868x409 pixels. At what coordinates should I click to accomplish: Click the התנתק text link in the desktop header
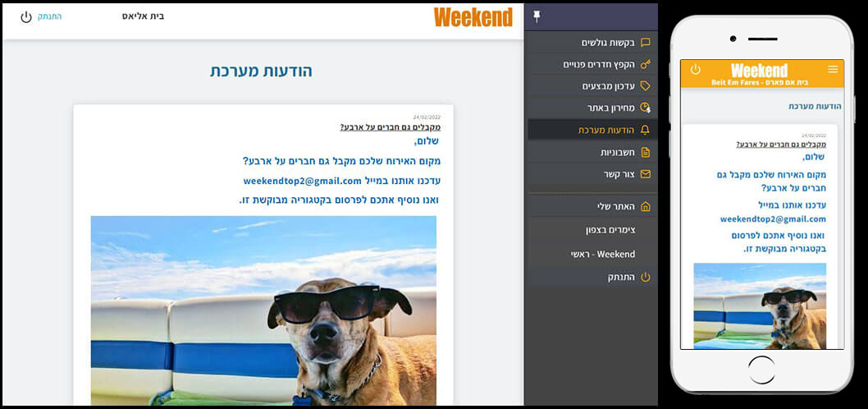[x=49, y=16]
